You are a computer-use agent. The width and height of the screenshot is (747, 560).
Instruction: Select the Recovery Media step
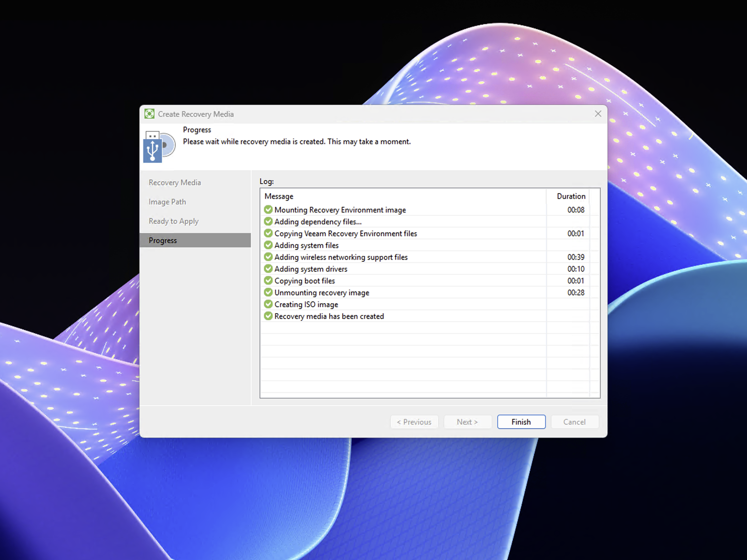click(175, 183)
